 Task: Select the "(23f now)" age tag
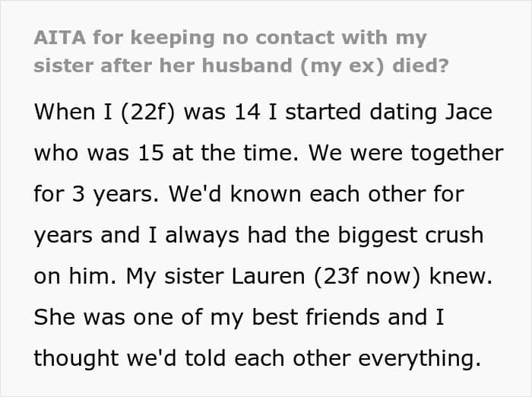pyautogui.click(x=367, y=277)
